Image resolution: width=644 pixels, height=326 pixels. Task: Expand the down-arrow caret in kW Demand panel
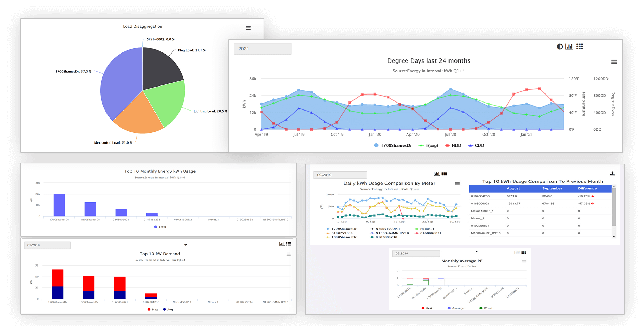[186, 245]
